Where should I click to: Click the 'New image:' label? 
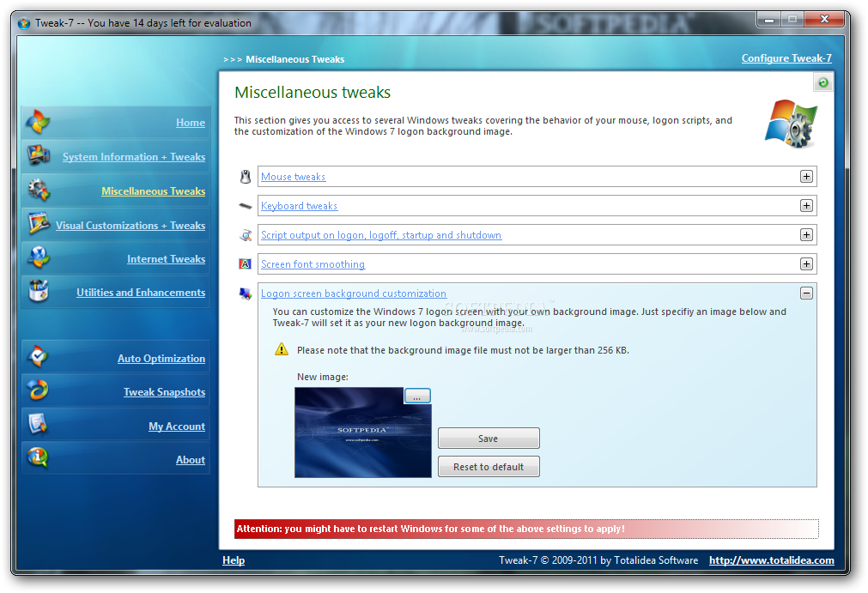(323, 377)
